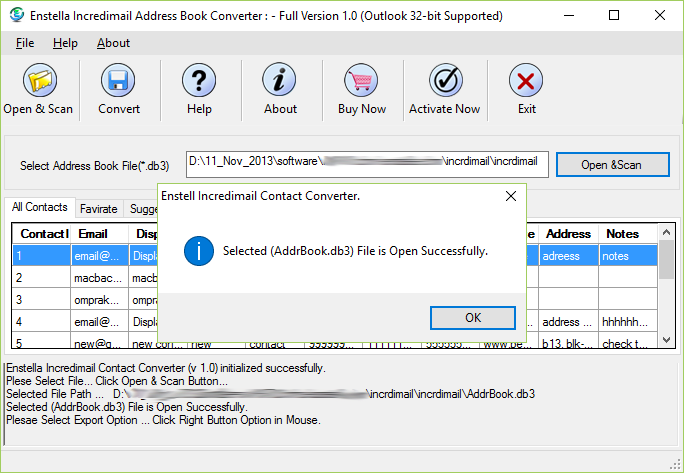The height and width of the screenshot is (473, 684).
Task: Click the Open &Scan button beside path
Action: (x=612, y=165)
